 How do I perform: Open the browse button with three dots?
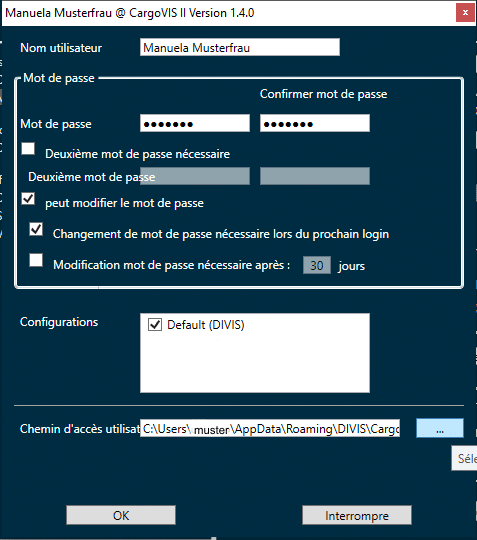pos(440,428)
